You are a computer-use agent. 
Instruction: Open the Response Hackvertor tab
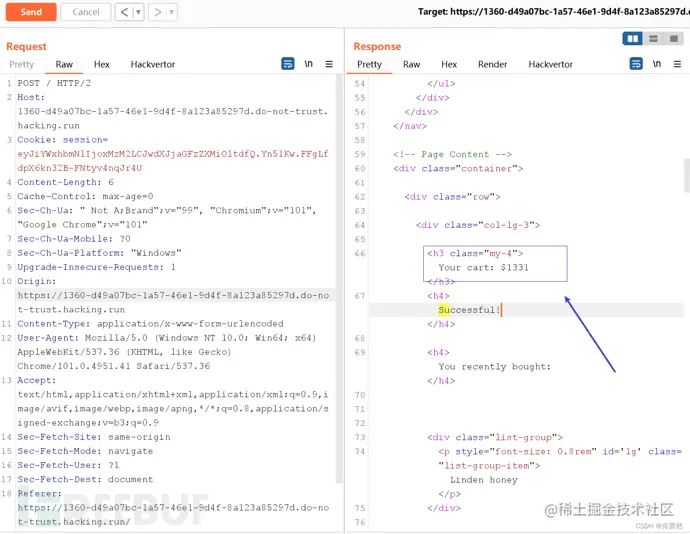tap(551, 64)
